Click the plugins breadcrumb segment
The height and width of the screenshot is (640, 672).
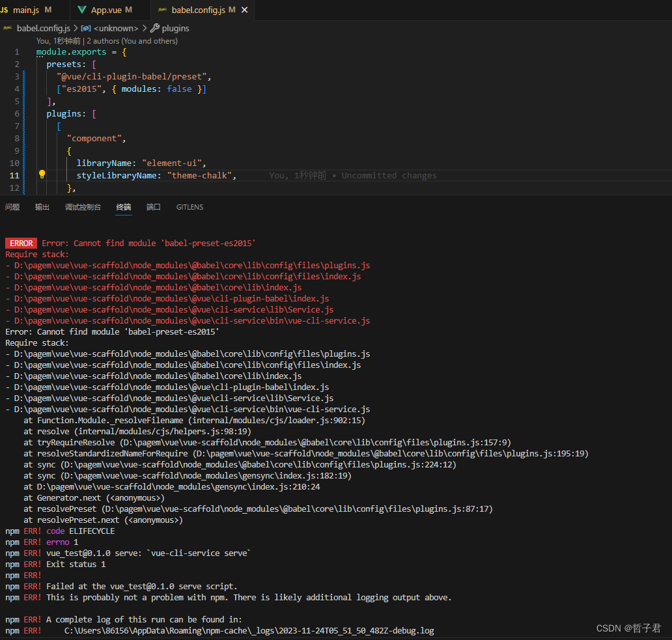click(x=175, y=28)
